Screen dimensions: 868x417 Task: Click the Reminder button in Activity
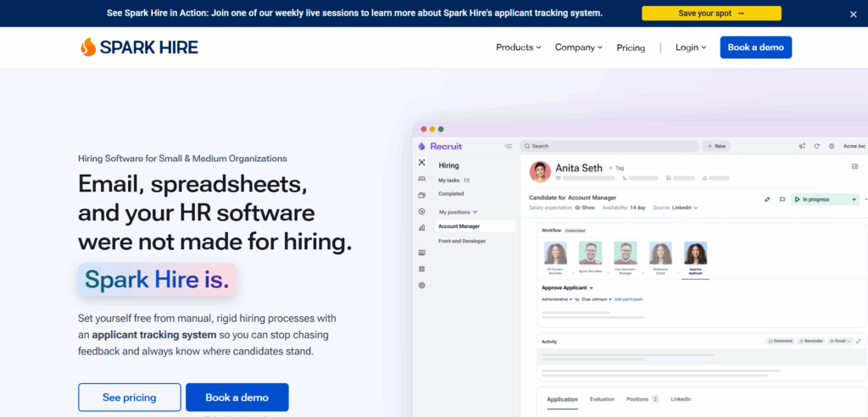pos(811,341)
